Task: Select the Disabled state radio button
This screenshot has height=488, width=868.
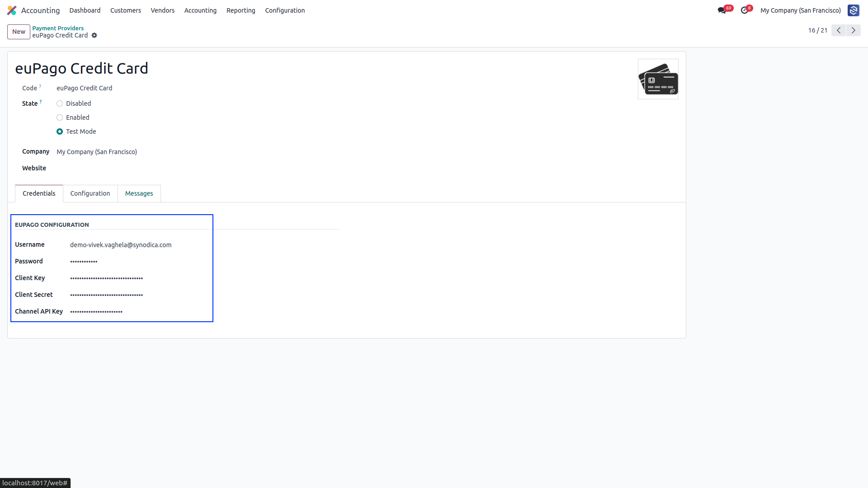Action: pyautogui.click(x=60, y=103)
